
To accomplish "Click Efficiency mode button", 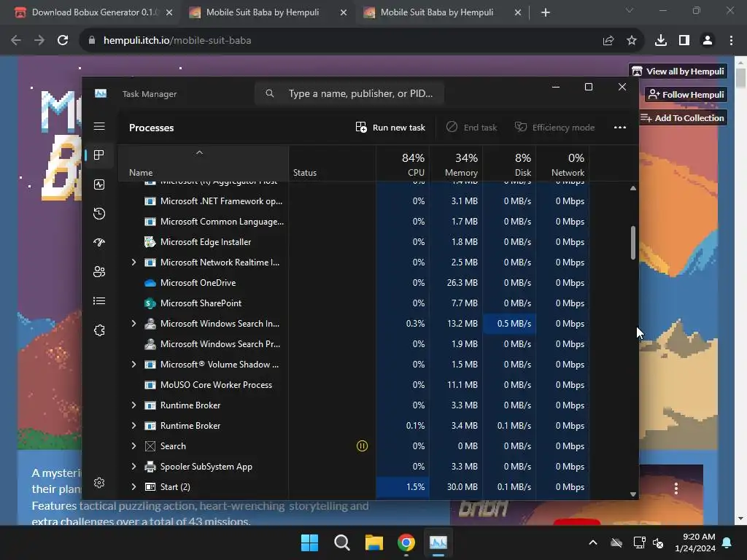I will pyautogui.click(x=554, y=128).
